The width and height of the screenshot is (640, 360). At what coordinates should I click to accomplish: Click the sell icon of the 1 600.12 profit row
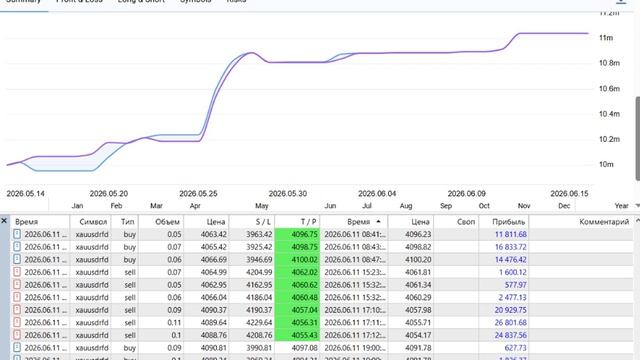17,272
